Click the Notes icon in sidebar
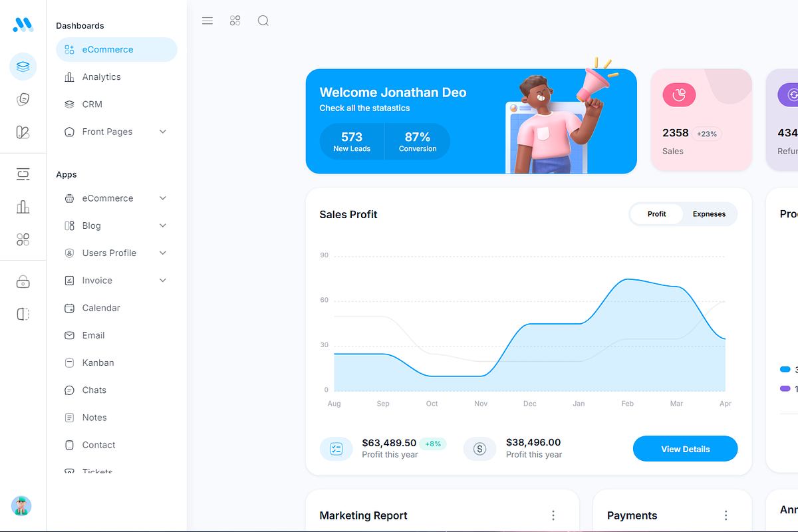Image resolution: width=798 pixels, height=532 pixels. pos(69,418)
